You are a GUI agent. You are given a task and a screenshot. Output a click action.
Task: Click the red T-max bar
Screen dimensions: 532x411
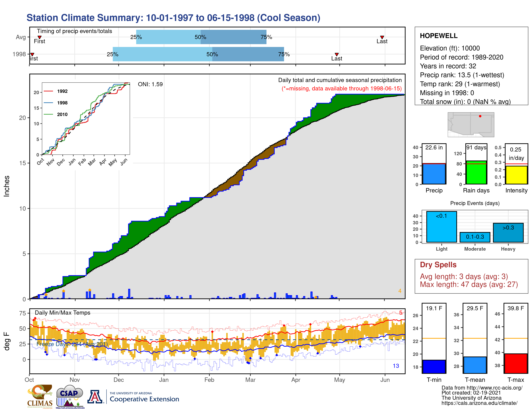click(516, 363)
